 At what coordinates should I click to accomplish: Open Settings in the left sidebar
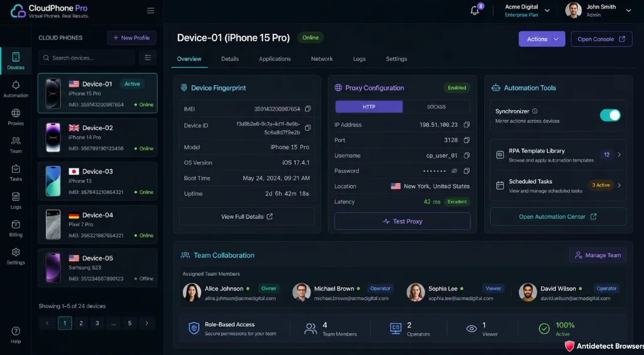16,256
